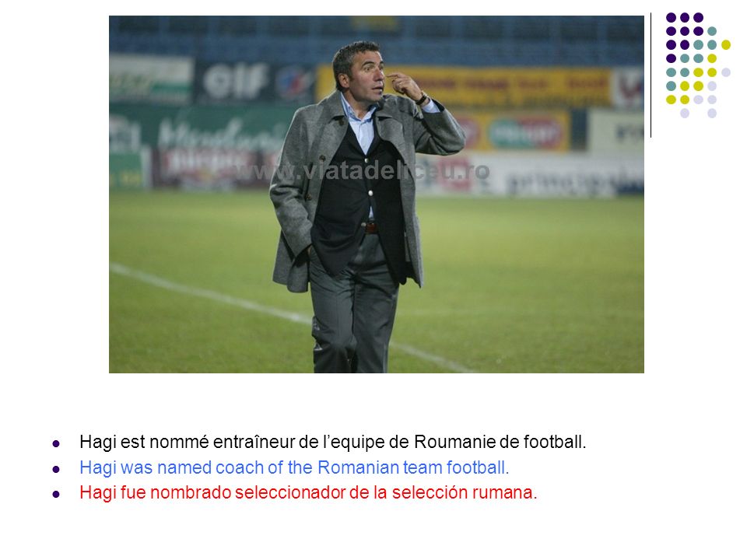Click the green and white board at the photo's top-left
Viewport: 747px width, 560px height.
[150, 78]
